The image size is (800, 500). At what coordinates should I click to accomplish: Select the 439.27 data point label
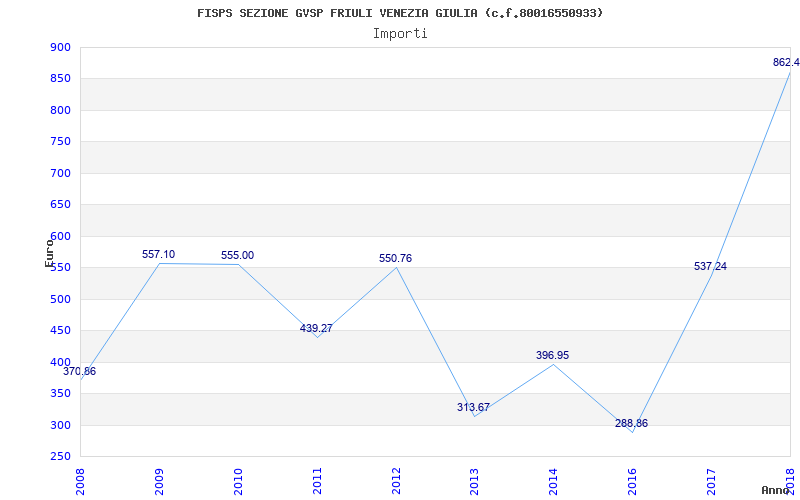tap(316, 328)
